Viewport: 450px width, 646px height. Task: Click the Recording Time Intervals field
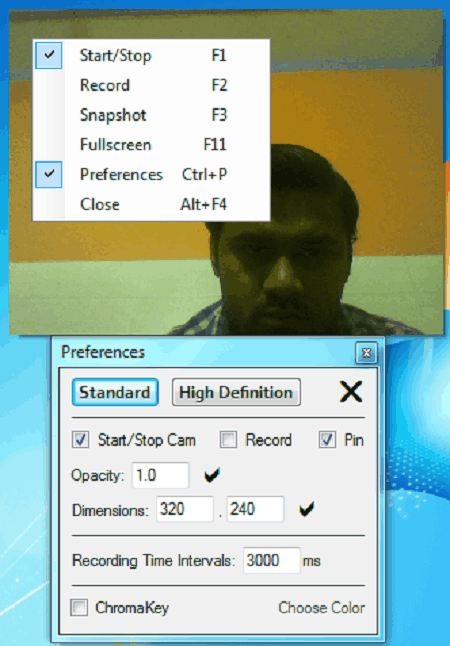pyautogui.click(x=272, y=560)
